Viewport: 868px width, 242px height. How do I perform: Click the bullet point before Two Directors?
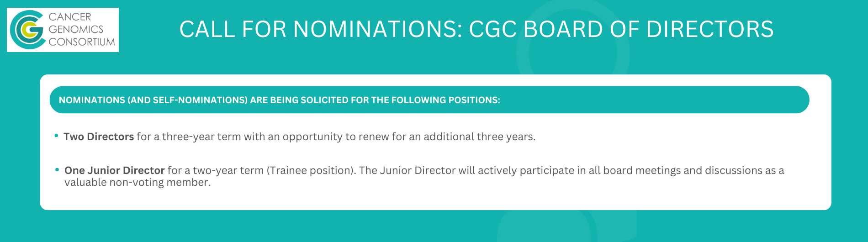coord(56,136)
